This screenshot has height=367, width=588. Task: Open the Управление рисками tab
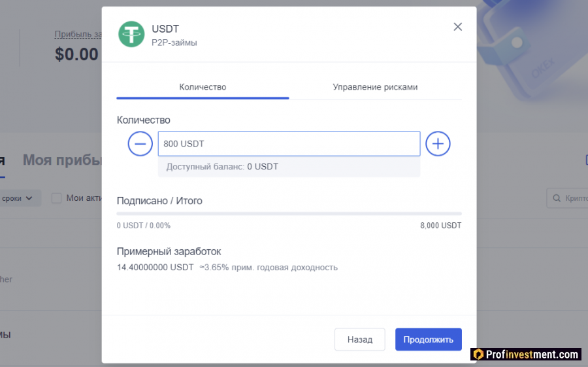click(x=375, y=87)
